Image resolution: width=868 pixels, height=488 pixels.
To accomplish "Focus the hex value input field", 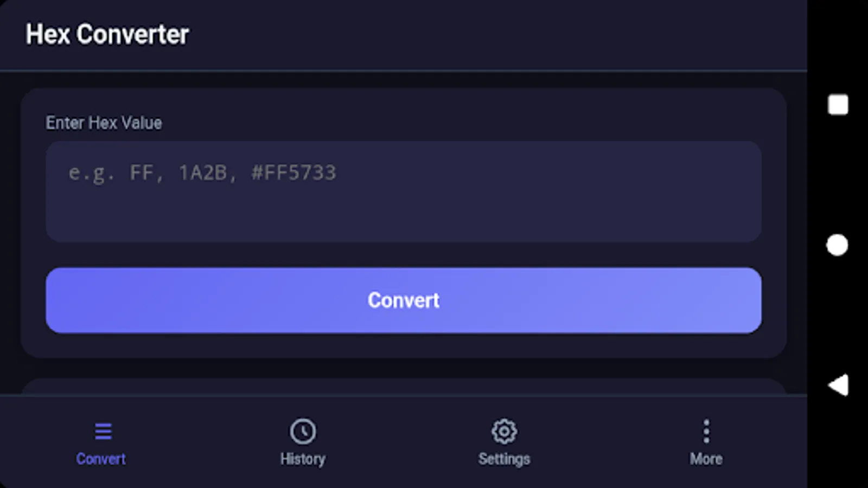I will [x=403, y=191].
